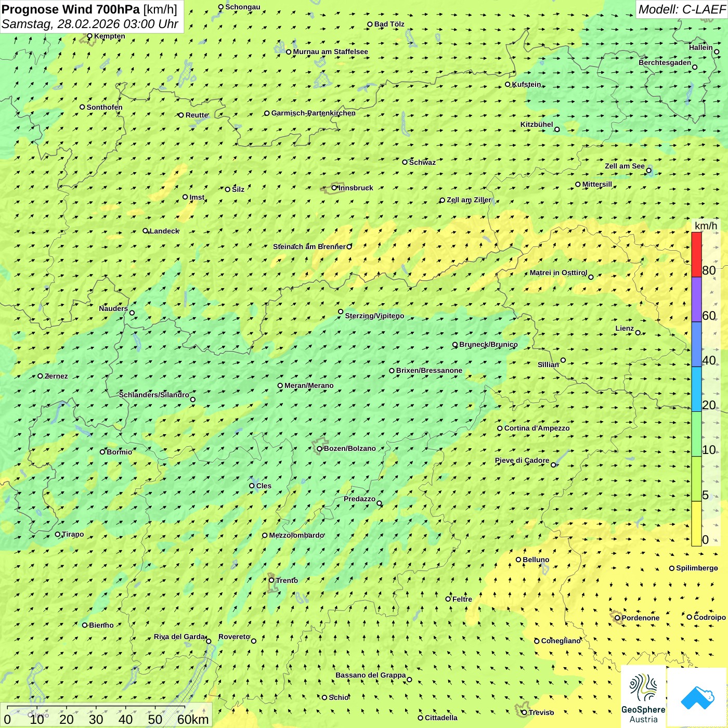Click the purple 60 km/h legend color
Screen dimensions: 728x728
pyautogui.click(x=696, y=300)
